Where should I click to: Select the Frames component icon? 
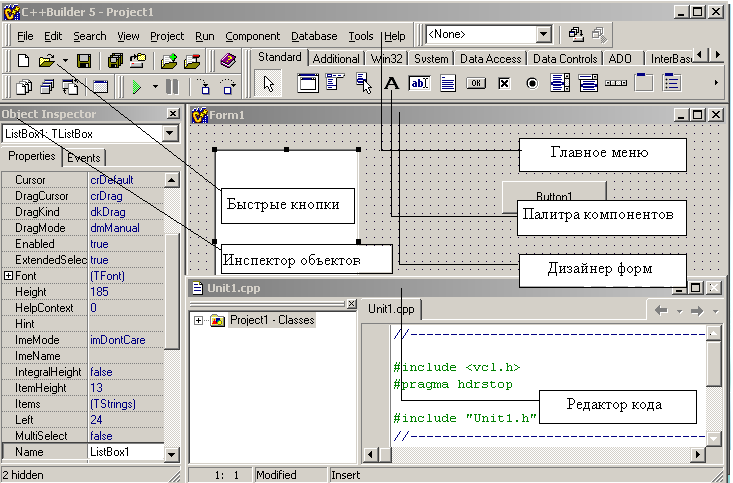[x=308, y=84]
